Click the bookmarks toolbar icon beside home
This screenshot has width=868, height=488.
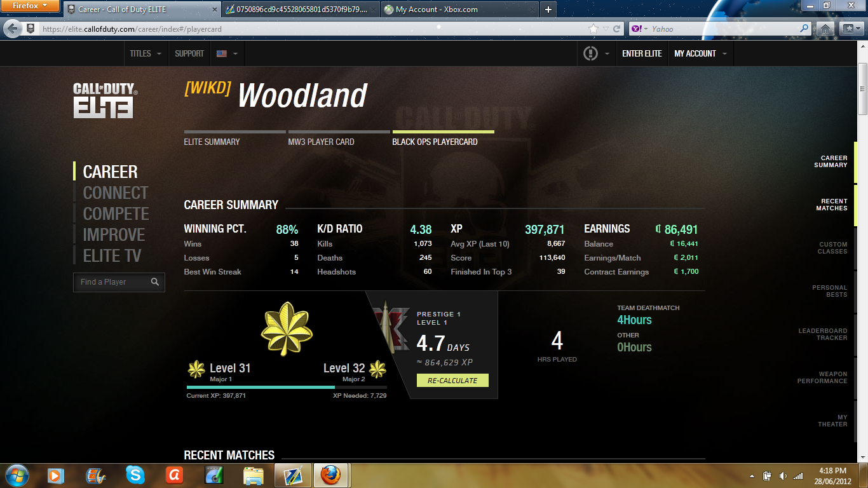[x=850, y=29]
